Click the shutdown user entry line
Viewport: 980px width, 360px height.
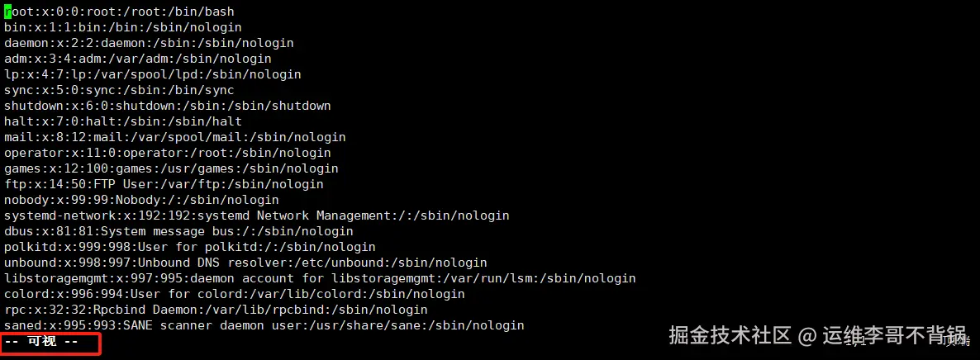(167, 106)
